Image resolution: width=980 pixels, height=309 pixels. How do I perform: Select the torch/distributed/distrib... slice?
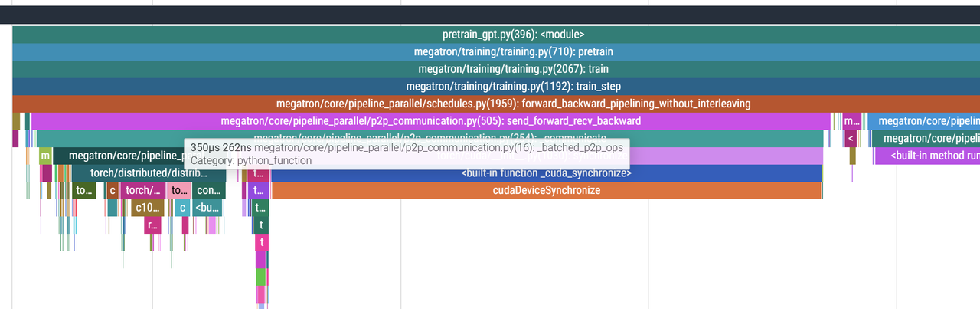click(148, 173)
